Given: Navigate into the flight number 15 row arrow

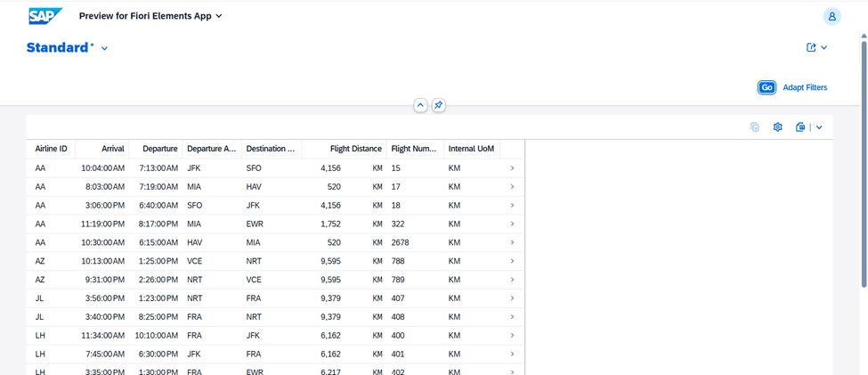Looking at the screenshot, I should [x=512, y=167].
